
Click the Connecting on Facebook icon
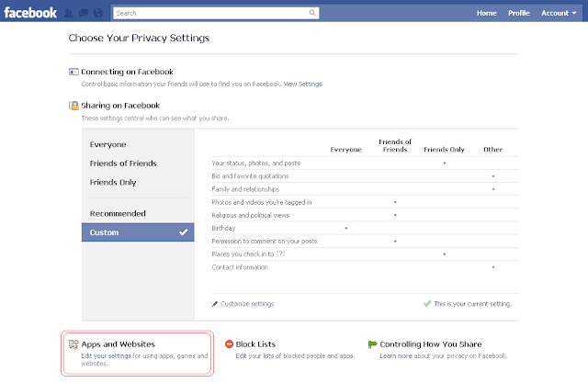(x=73, y=72)
